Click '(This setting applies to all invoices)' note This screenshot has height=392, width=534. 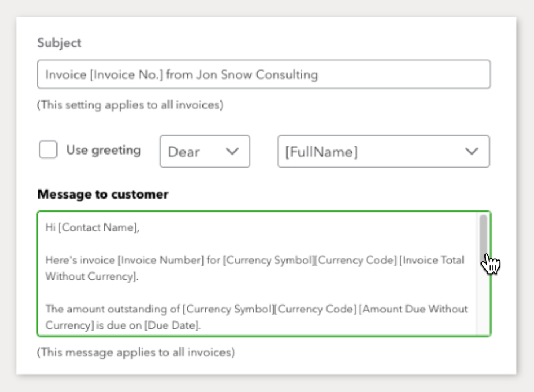point(130,105)
